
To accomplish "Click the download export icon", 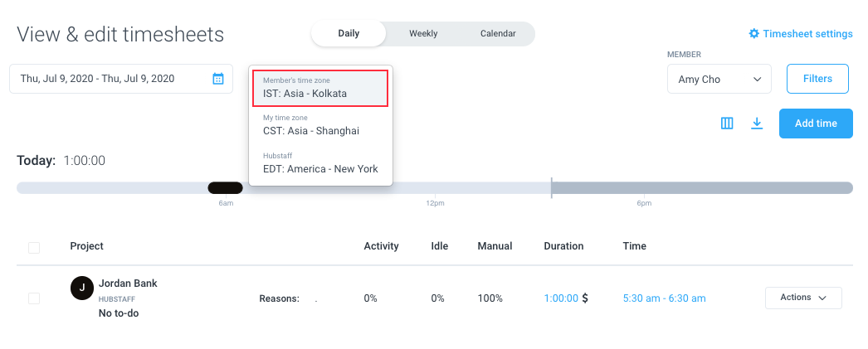I will point(757,124).
